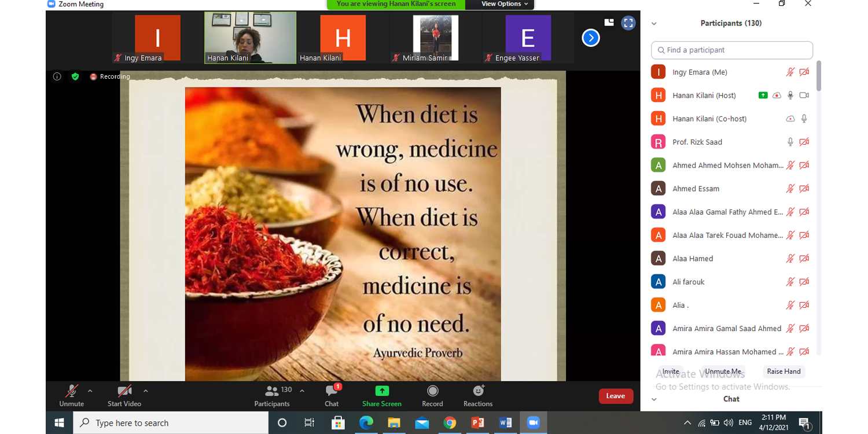Image resolution: width=868 pixels, height=434 pixels.
Task: Open the Participants icon in toolbar
Action: point(272,391)
